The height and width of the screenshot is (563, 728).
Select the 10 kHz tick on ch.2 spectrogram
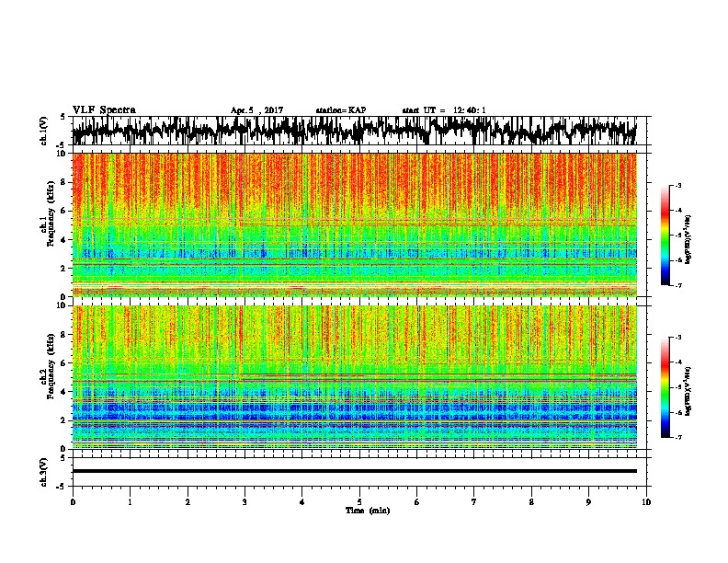(x=63, y=305)
